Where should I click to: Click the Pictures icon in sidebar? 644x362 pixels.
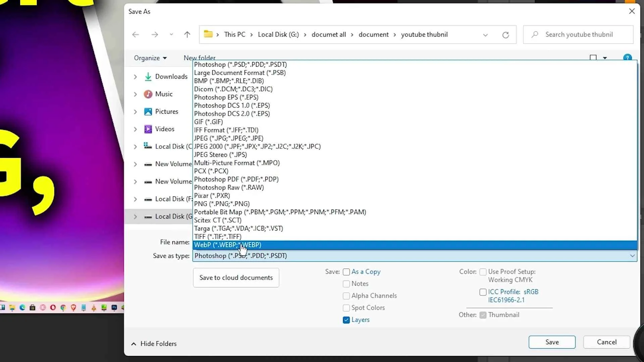[148, 112]
